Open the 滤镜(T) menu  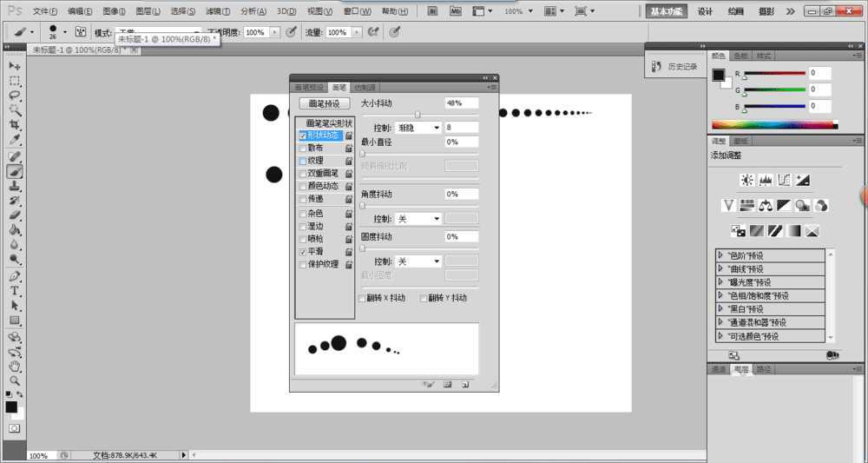point(218,11)
